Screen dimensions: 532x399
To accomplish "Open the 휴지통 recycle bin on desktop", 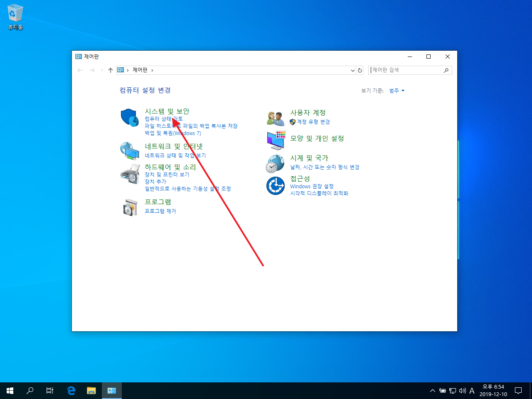I will point(15,17).
